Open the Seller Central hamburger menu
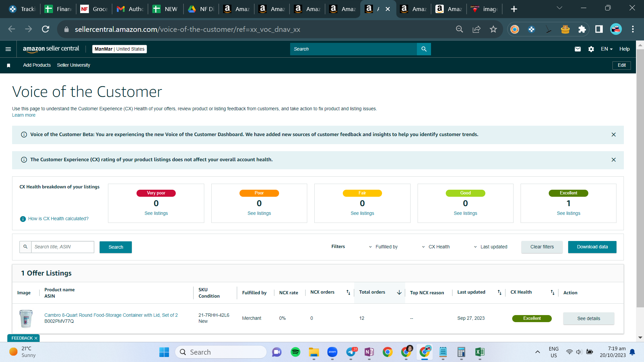Screen dimensions: 644x362 [8, 49]
